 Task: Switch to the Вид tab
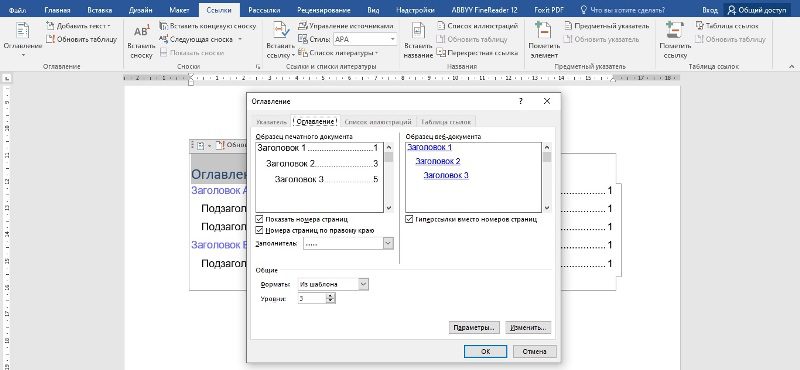[x=373, y=10]
